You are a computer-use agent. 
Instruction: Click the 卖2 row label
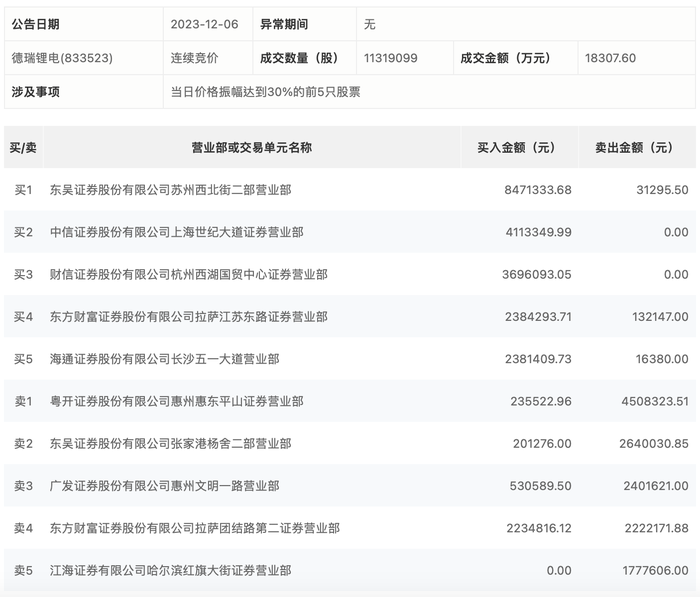coord(23,443)
